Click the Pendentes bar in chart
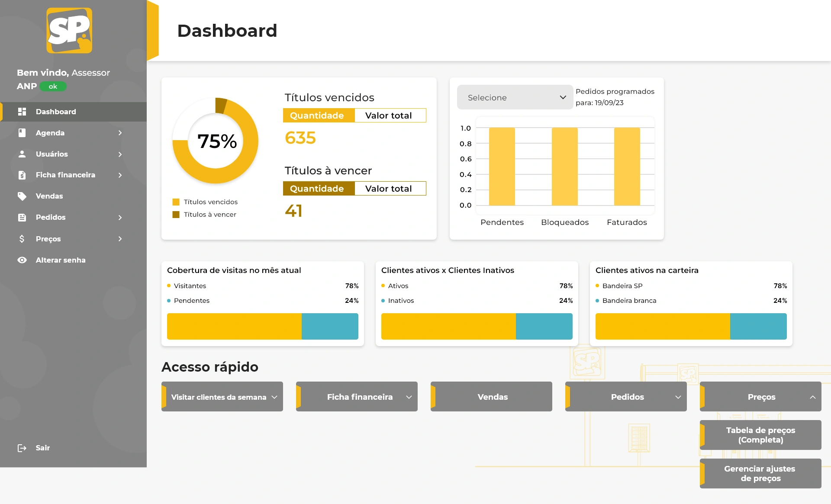Screen dimensions: 831x504 point(502,167)
